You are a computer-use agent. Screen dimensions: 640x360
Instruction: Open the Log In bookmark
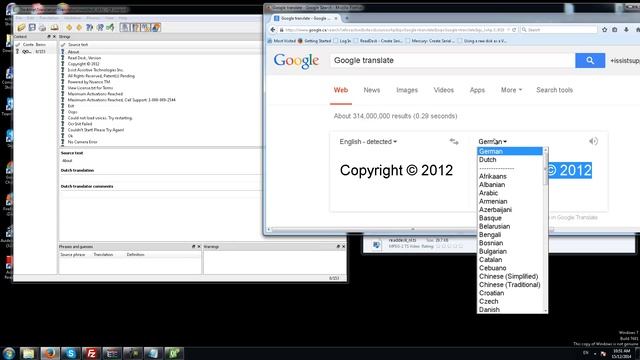[x=342, y=41]
